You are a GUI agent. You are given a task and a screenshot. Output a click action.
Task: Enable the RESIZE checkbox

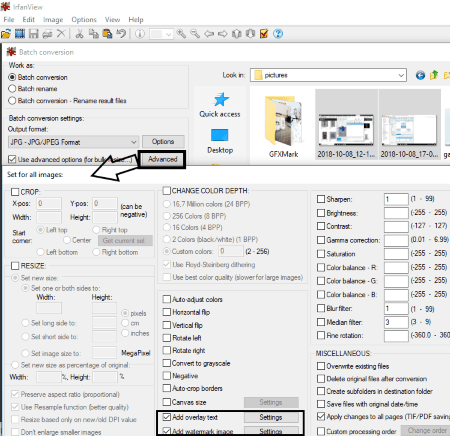tap(15, 266)
